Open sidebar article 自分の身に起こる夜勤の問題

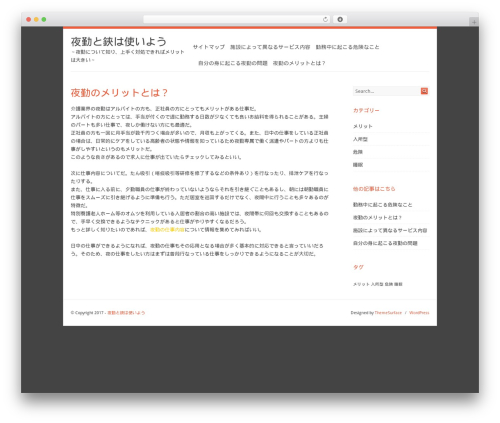[385, 243]
